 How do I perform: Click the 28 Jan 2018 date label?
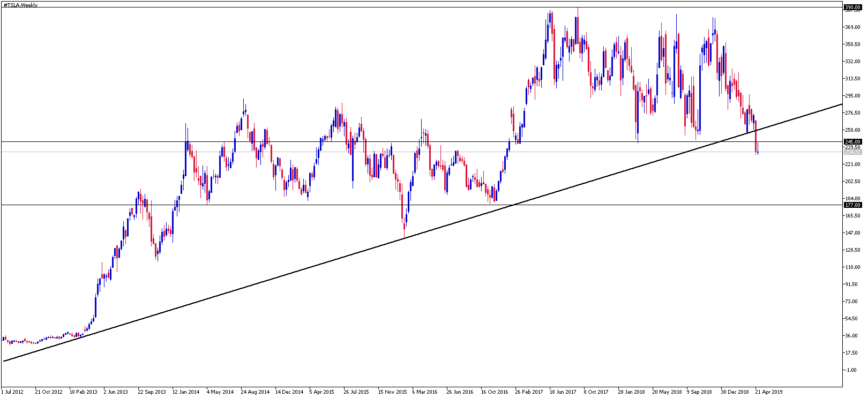(x=631, y=392)
